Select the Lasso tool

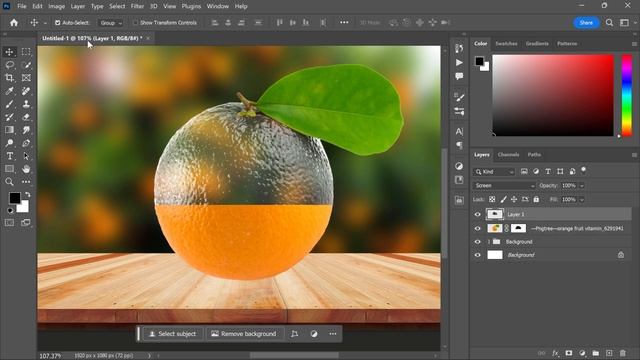(9, 65)
